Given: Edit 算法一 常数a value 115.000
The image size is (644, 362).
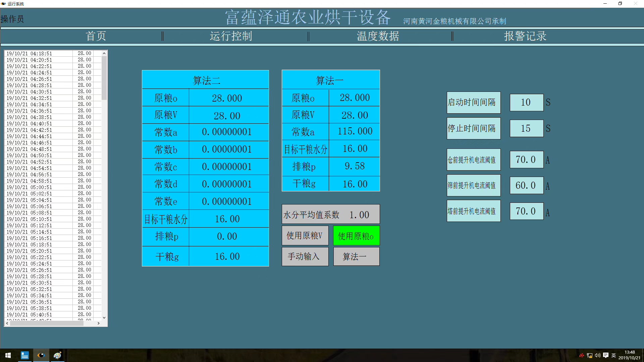Looking at the screenshot, I should tap(355, 131).
